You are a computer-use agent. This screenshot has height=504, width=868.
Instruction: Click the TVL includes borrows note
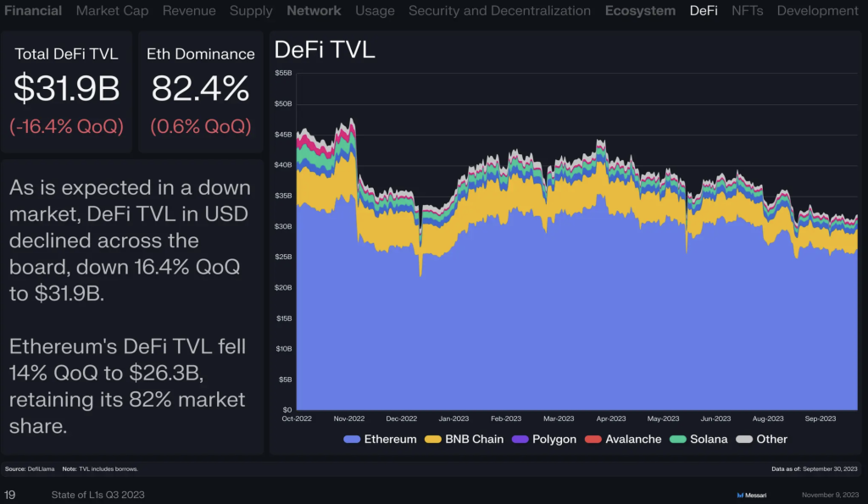coord(100,469)
